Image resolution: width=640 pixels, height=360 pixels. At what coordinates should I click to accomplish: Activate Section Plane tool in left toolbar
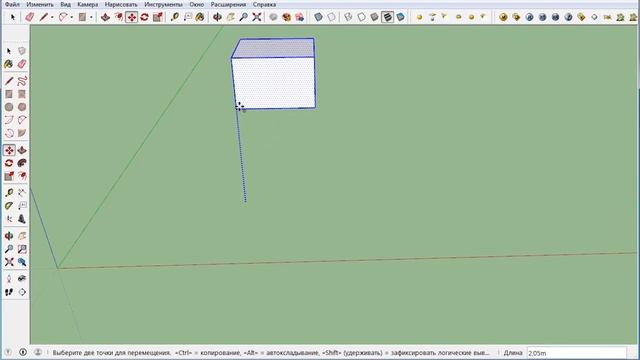point(22,292)
